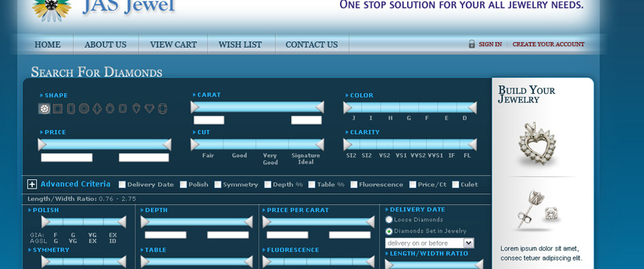Viewport: 644px width, 269px height.
Task: Select the princess square diamond shape icon
Action: (x=58, y=108)
